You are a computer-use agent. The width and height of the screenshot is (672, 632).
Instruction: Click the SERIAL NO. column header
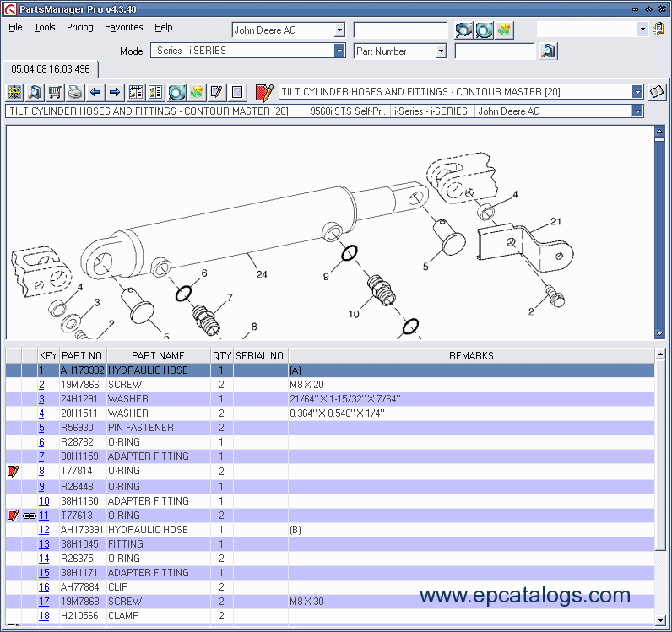(x=261, y=355)
